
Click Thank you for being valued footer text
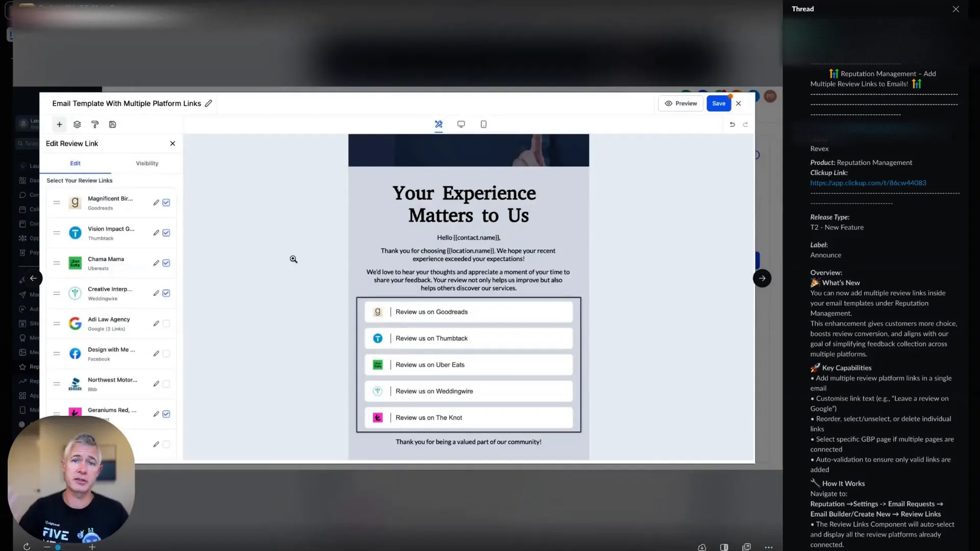(469, 442)
